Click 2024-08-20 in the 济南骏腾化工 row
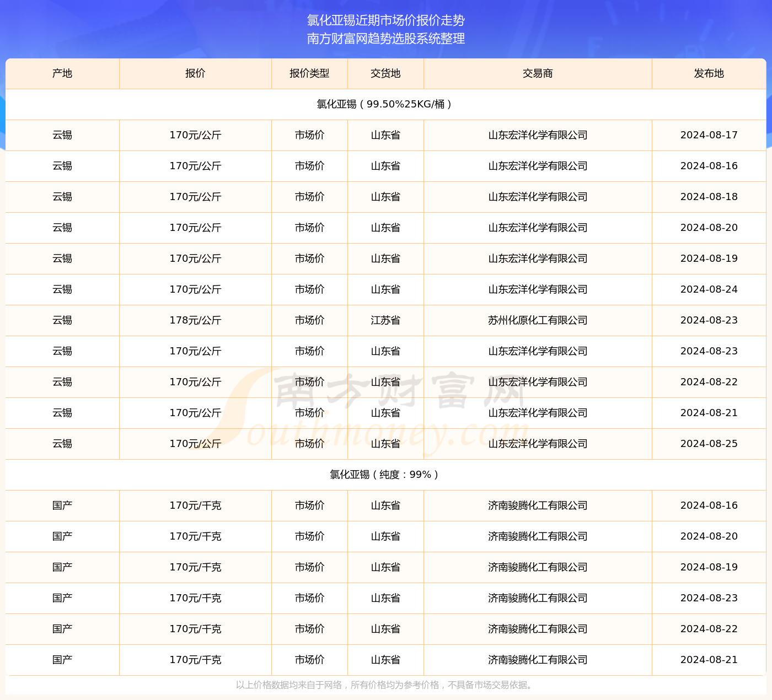Image resolution: width=772 pixels, height=700 pixels. 709,536
